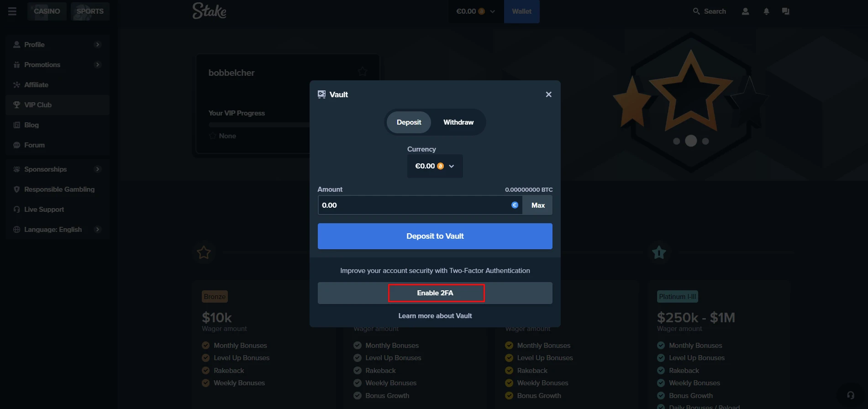Click the right carousel dot under star

[705, 141]
